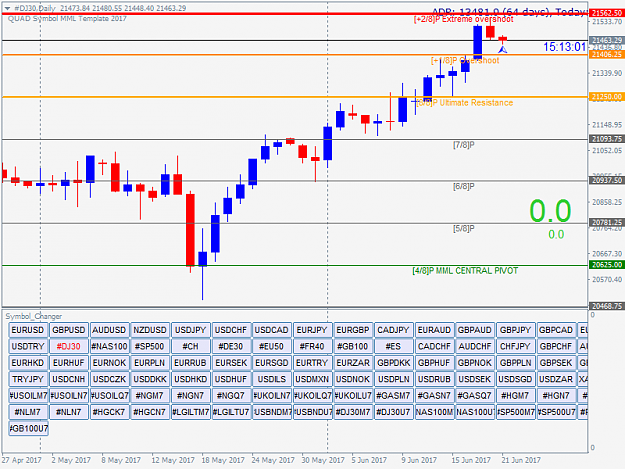
Task: Select USDCHF symbol
Action: point(231,330)
